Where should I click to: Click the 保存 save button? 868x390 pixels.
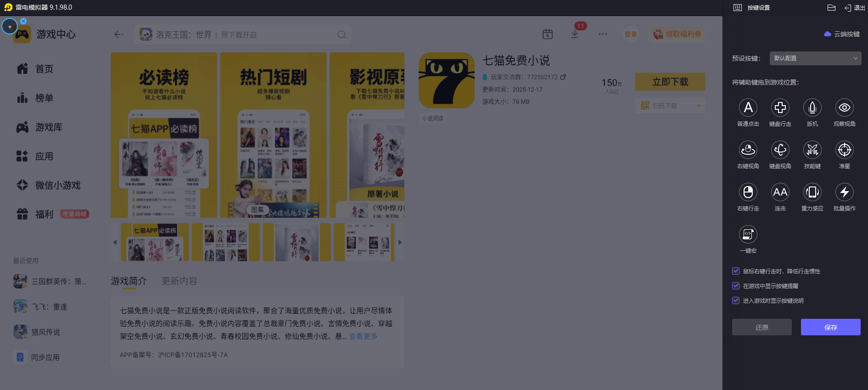click(831, 327)
